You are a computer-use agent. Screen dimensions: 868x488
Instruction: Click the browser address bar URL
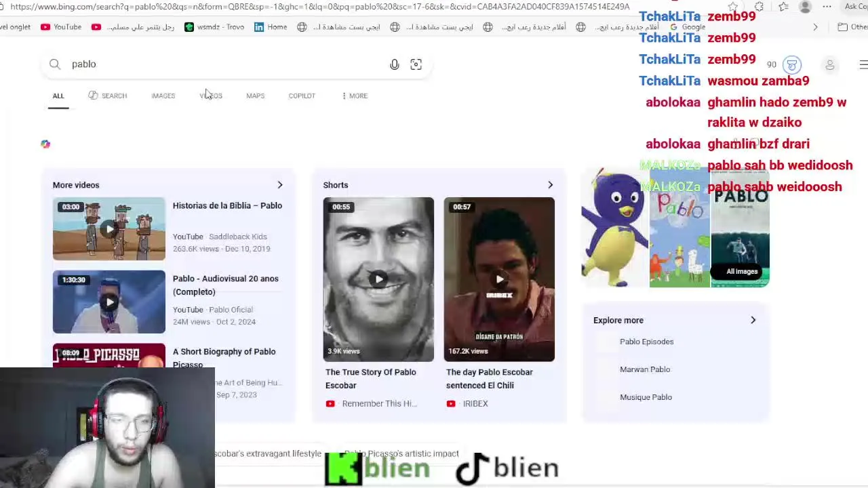320,6
